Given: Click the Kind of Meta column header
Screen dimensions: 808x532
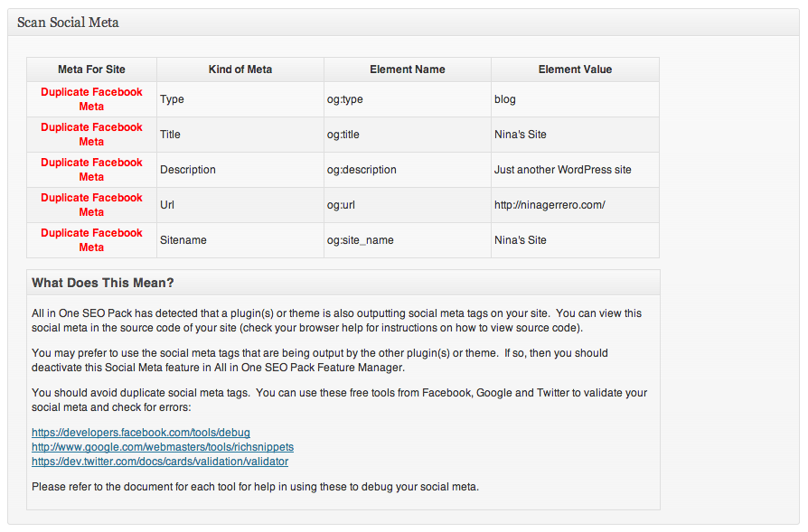Looking at the screenshot, I should coord(240,70).
